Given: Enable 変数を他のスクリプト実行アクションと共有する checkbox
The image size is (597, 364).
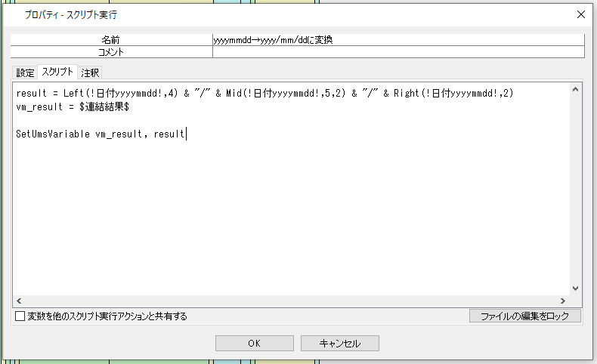Looking at the screenshot, I should [20, 316].
